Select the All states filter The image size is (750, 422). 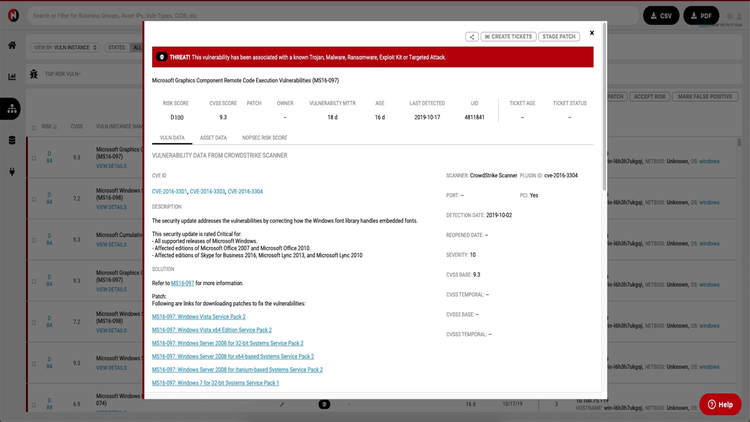(137, 47)
